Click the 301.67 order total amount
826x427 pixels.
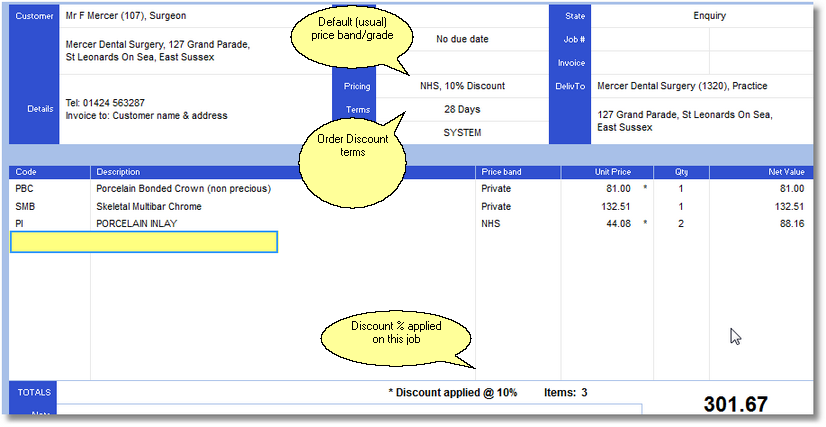735,405
